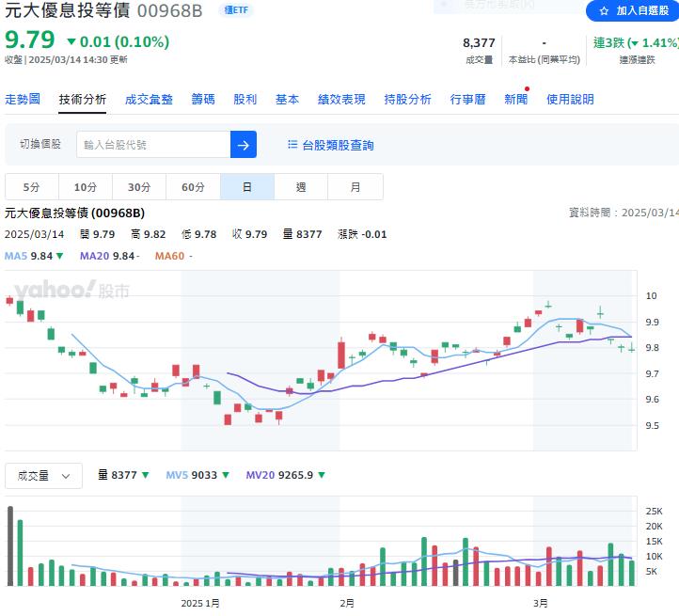Click the 加入自選股 button
Image resolution: width=679 pixels, height=616 pixels.
[630, 11]
